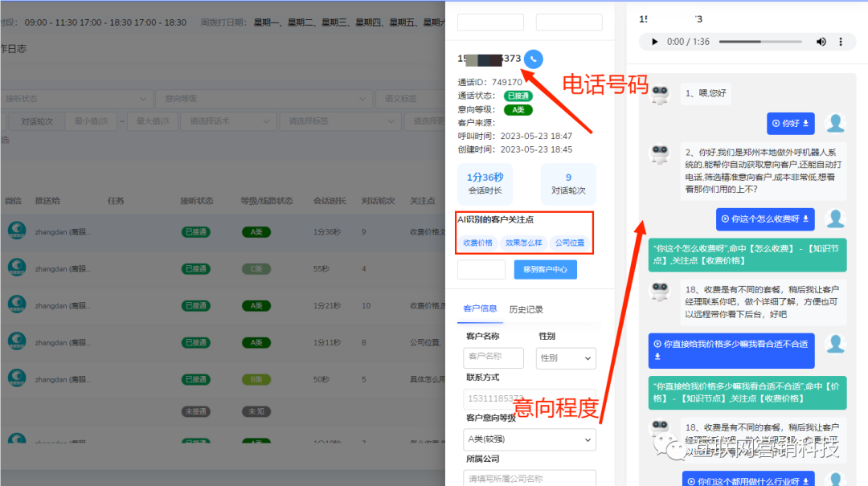Image resolution: width=868 pixels, height=486 pixels.
Task: Open the 语义标签 filter dropdown
Action: click(x=410, y=99)
